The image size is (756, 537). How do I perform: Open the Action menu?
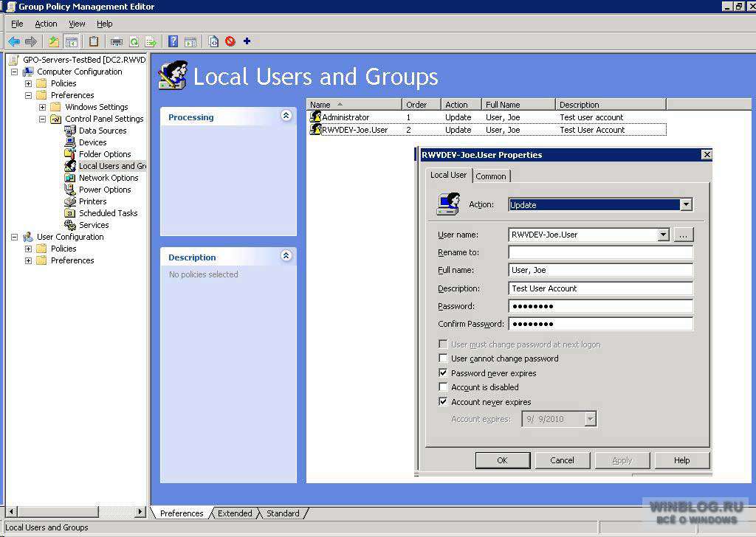(46, 24)
